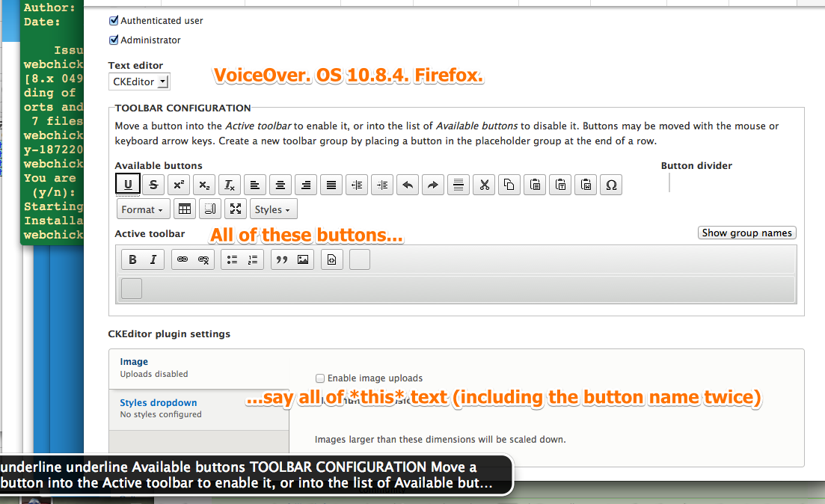Uncheck the Authenticated user checkbox

point(113,20)
